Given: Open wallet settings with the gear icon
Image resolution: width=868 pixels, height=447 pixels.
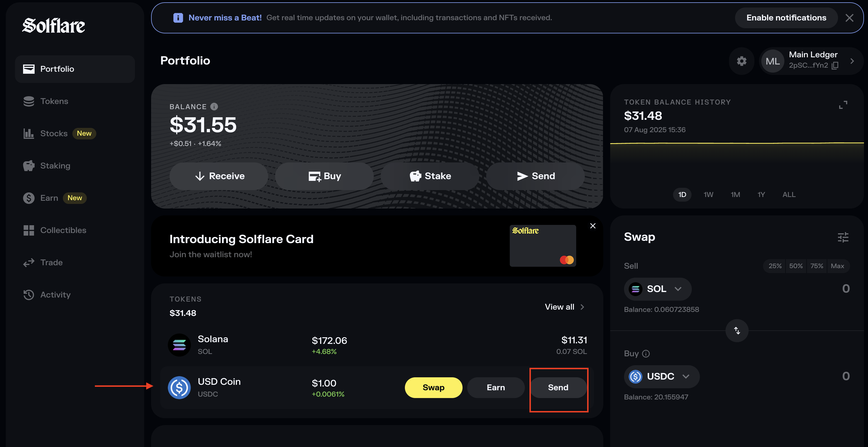Looking at the screenshot, I should coord(741,61).
